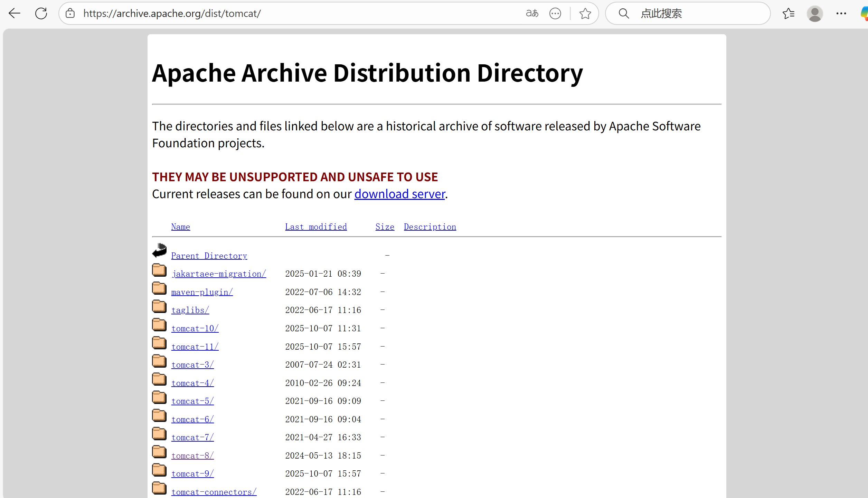Sort listing by Last modified
This screenshot has width=868, height=498.
tap(315, 227)
